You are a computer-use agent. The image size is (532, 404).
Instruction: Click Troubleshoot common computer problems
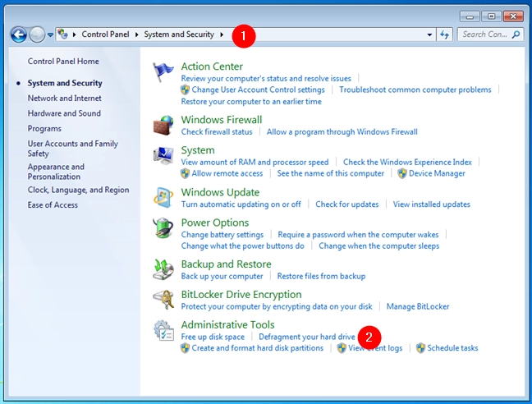[415, 90]
